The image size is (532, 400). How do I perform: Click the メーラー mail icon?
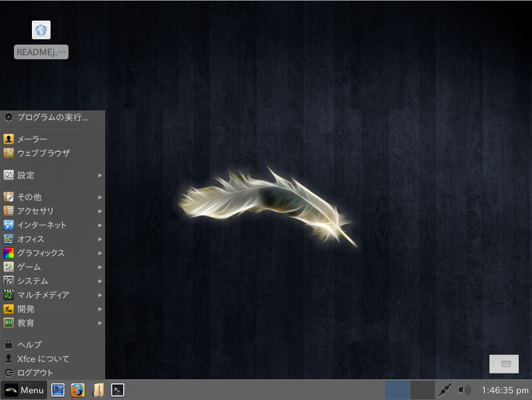9,139
